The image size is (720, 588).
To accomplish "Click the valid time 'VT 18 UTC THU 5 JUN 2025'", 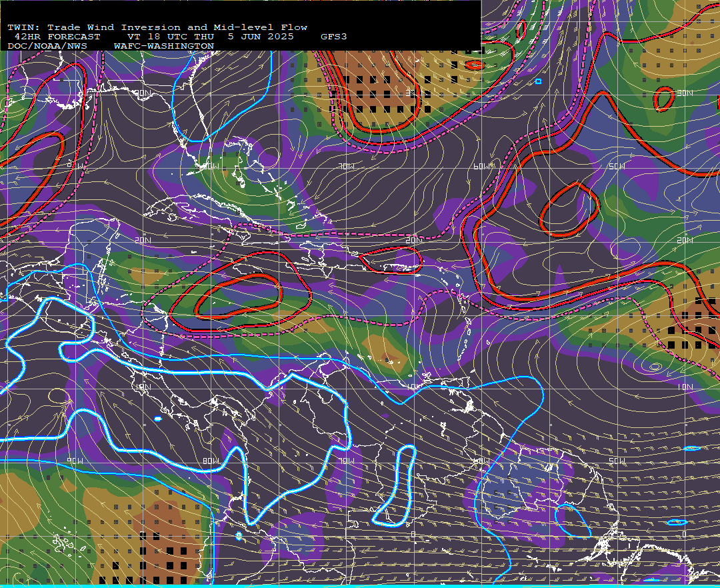I will coord(210,37).
